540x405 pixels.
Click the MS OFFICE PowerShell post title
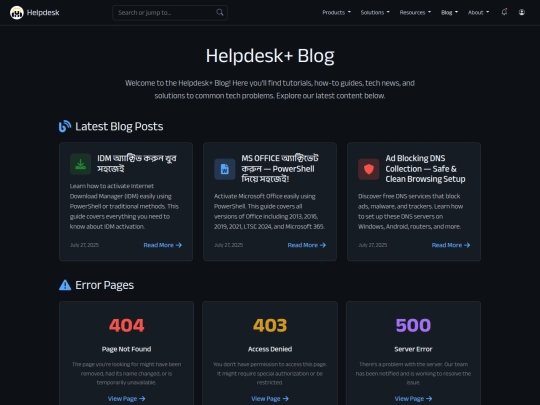[x=280, y=169]
